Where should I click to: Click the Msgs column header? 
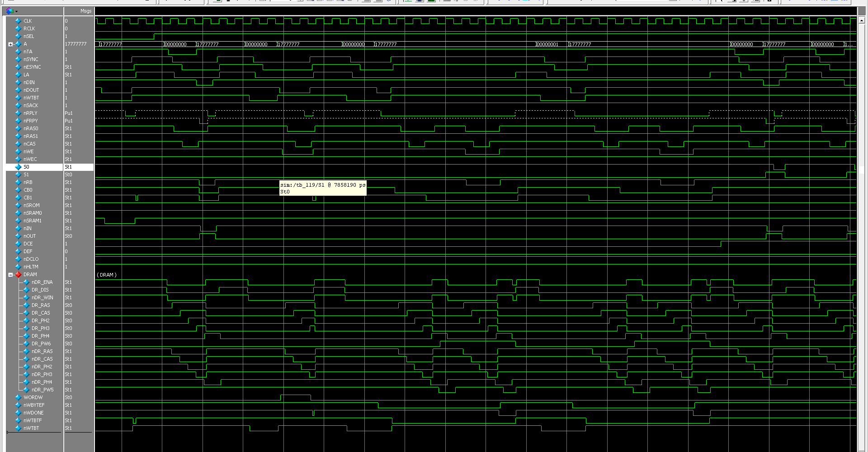pos(85,11)
